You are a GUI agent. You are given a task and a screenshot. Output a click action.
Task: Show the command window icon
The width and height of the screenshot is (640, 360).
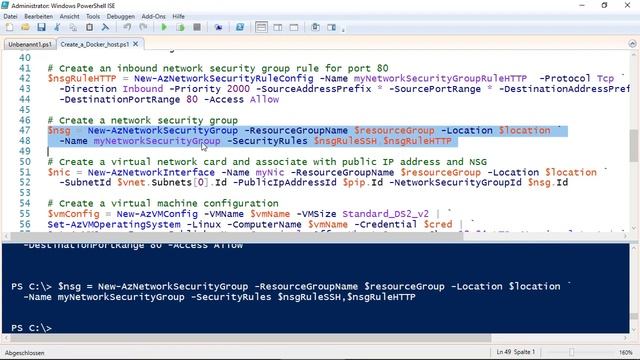[316, 27]
